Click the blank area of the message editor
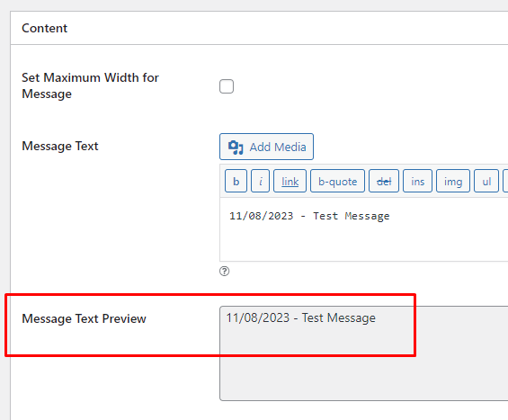The height and width of the screenshot is (420, 508). pos(363,243)
